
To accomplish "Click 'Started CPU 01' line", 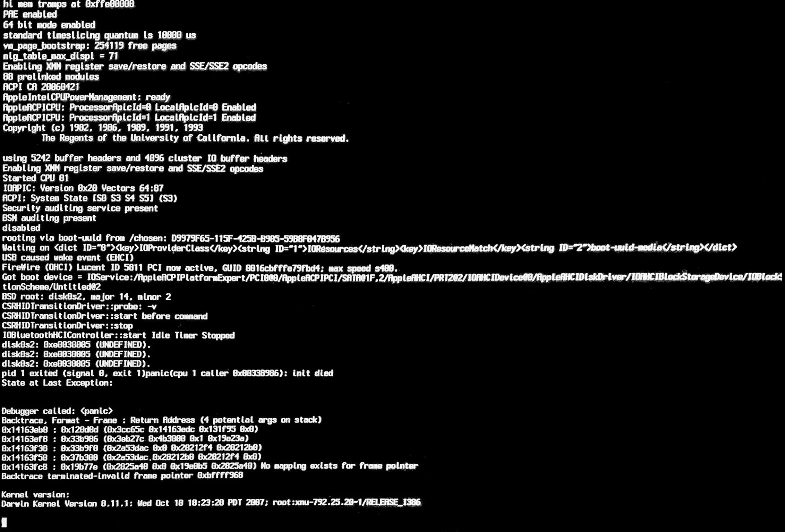I will (x=35, y=178).
